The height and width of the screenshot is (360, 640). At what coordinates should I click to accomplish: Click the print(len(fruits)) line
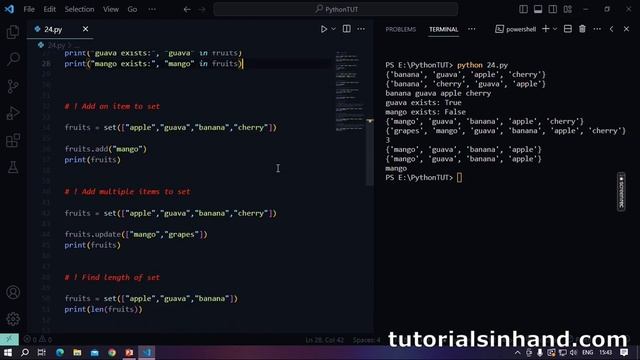click(x=103, y=309)
